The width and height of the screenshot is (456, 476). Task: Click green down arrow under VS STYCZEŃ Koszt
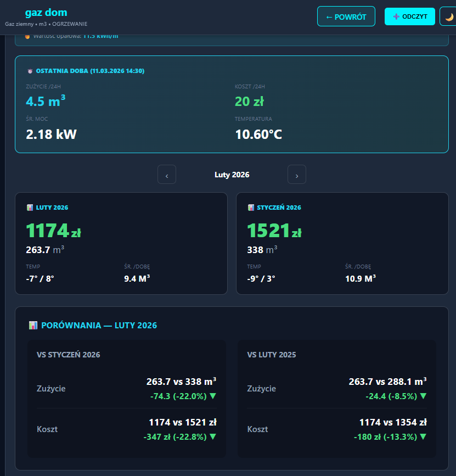pos(213,437)
